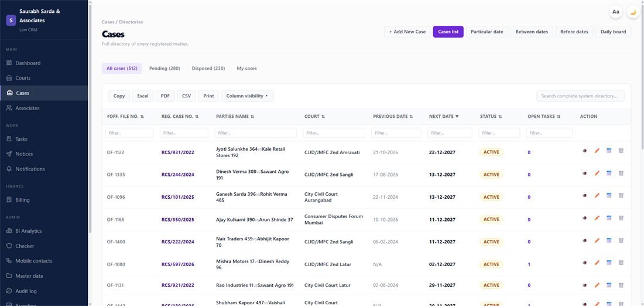Screen dimensions: 644x306
Task: Sort by Off. File No. column
Action: point(125,117)
